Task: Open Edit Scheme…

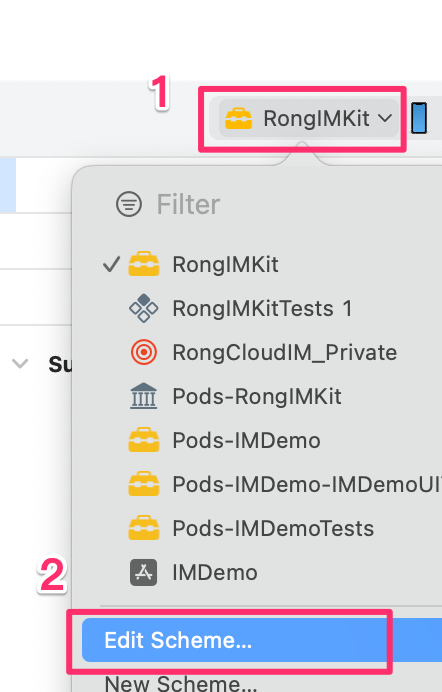Action: point(262,640)
